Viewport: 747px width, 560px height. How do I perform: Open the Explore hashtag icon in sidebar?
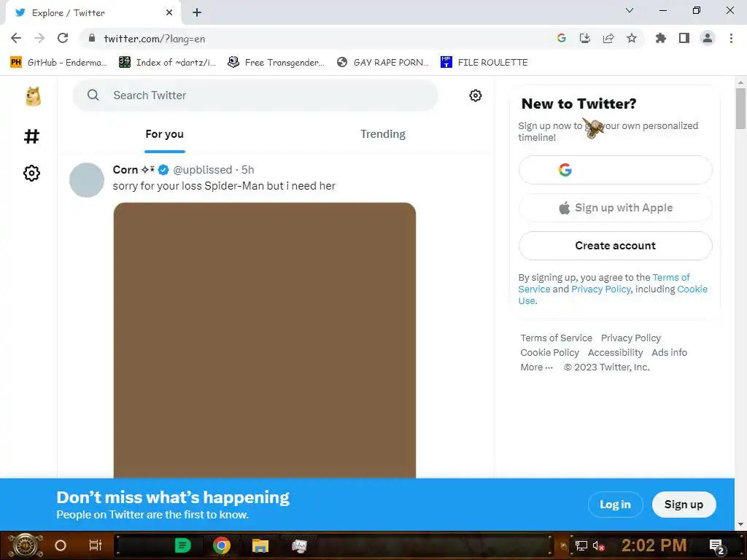(x=31, y=136)
